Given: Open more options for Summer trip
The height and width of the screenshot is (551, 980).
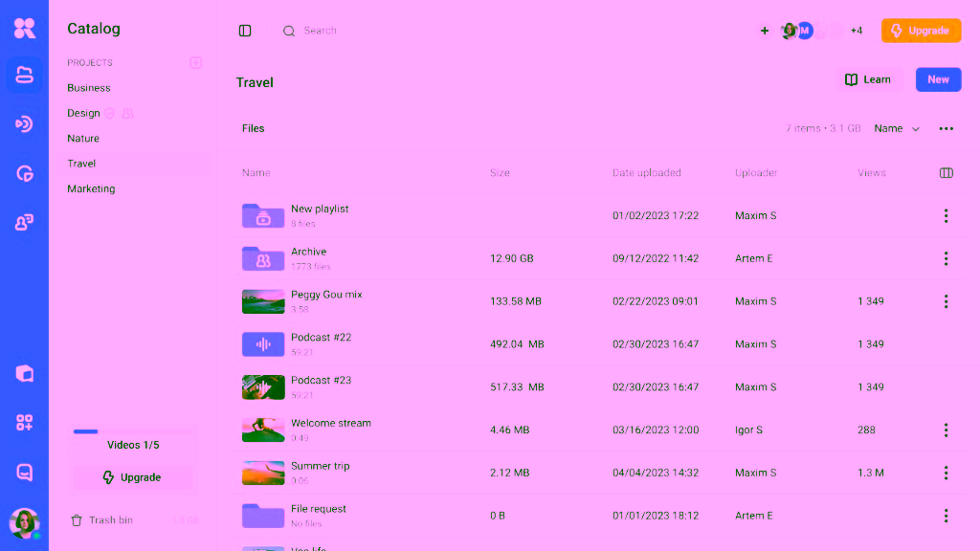Looking at the screenshot, I should pyautogui.click(x=947, y=473).
